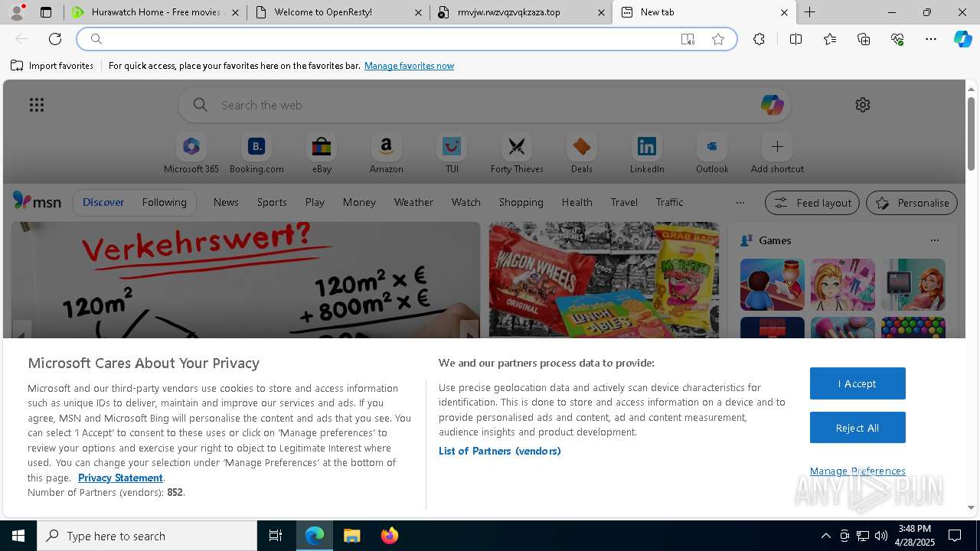
Task: Open LinkedIn shortcut
Action: click(x=647, y=154)
